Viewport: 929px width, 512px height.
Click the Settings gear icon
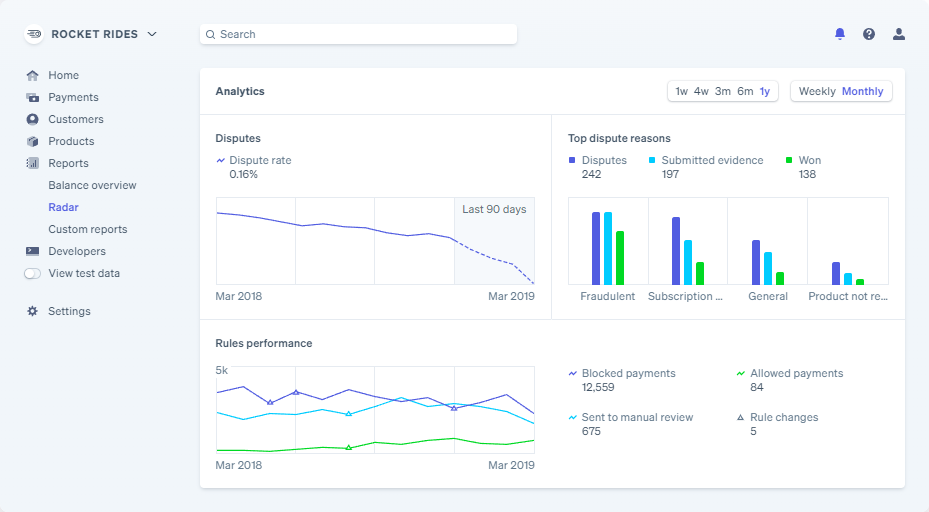(33, 311)
